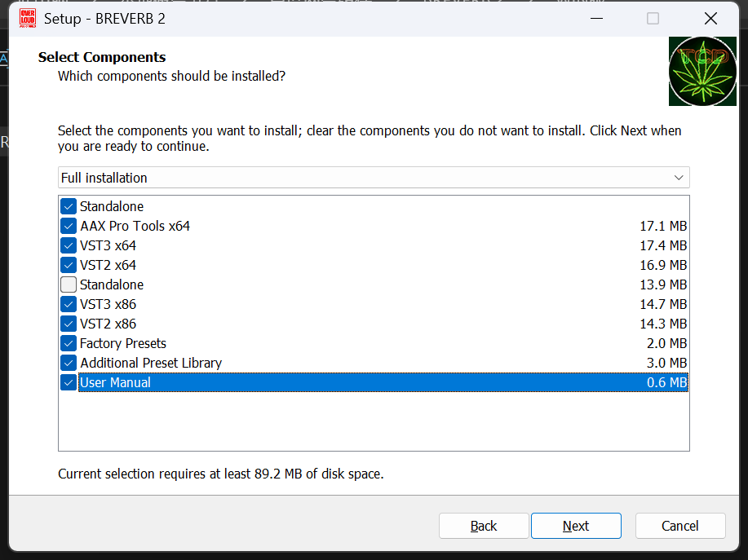Untick the VST2 x64 checkbox
748x560 pixels.
click(69, 265)
